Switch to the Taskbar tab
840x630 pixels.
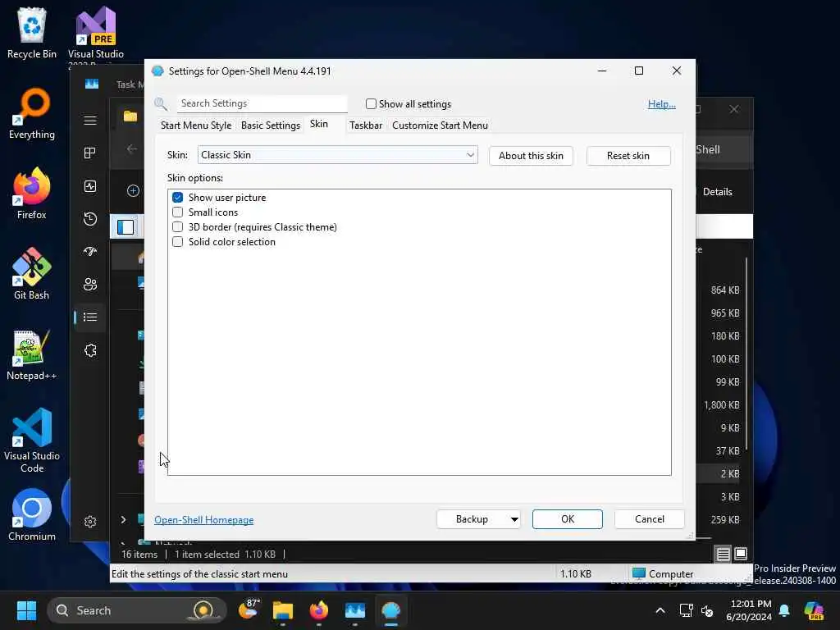coord(366,126)
